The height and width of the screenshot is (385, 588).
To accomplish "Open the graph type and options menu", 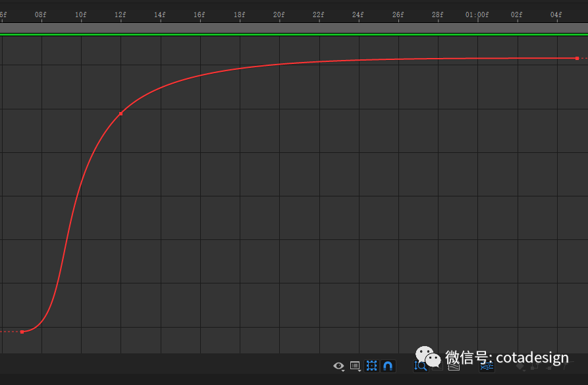I will click(x=355, y=366).
